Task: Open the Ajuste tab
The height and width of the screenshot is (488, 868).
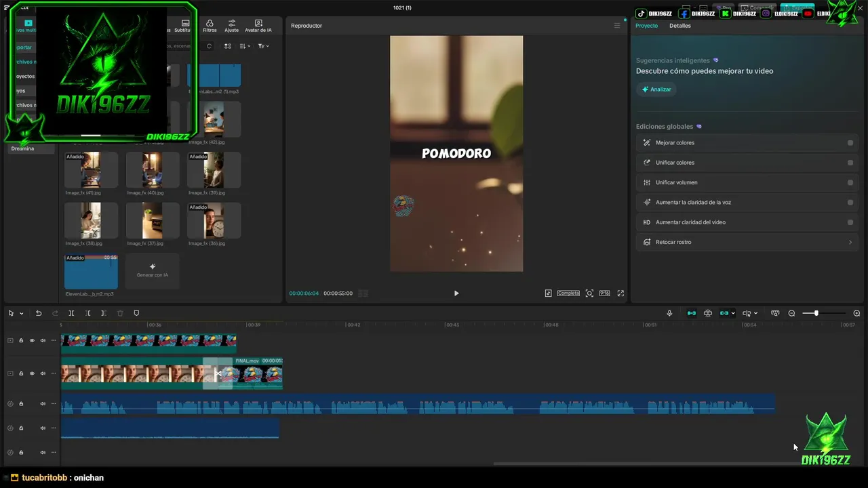Action: [x=231, y=26]
